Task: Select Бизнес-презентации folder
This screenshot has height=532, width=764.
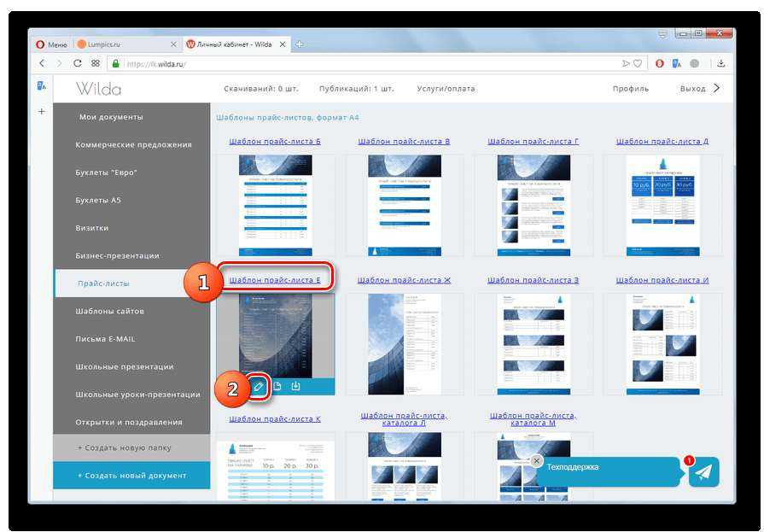Action: 132,256
